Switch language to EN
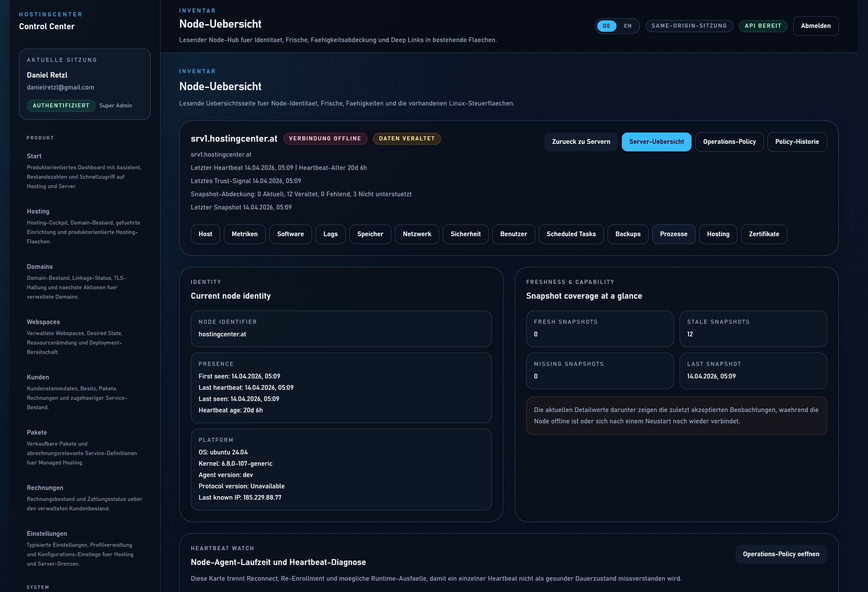This screenshot has width=868, height=592. pos(627,26)
